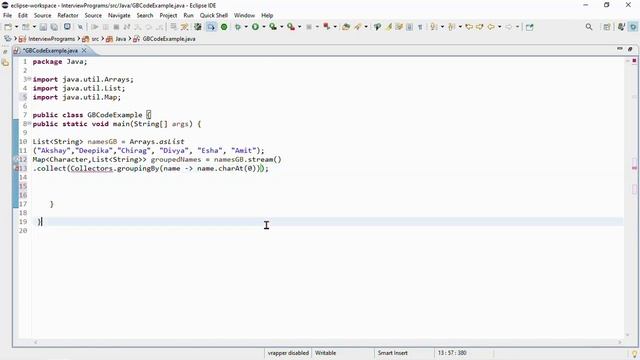Click the Package Explorer icon in left sidebar
Screen dimensions: 640x360
5,62
